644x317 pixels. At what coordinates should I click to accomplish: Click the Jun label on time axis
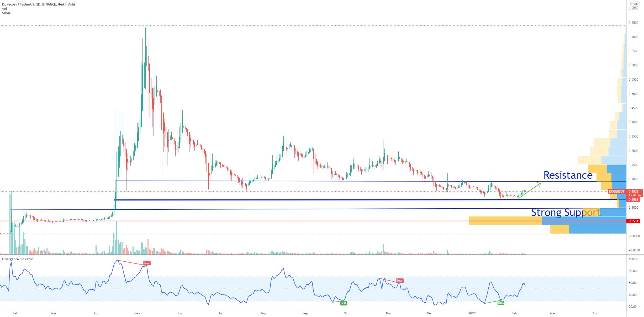(x=180, y=313)
